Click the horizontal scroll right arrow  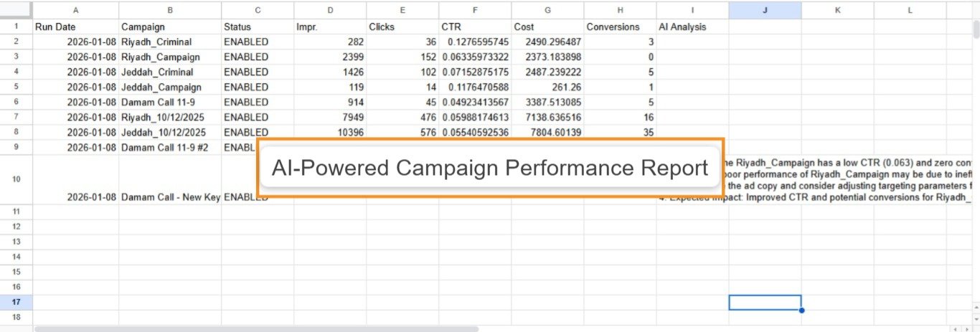966,328
